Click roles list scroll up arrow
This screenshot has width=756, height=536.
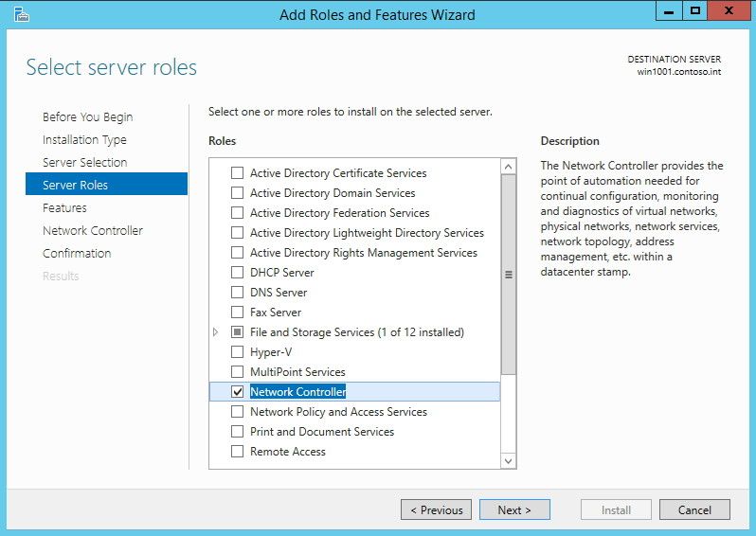point(508,167)
